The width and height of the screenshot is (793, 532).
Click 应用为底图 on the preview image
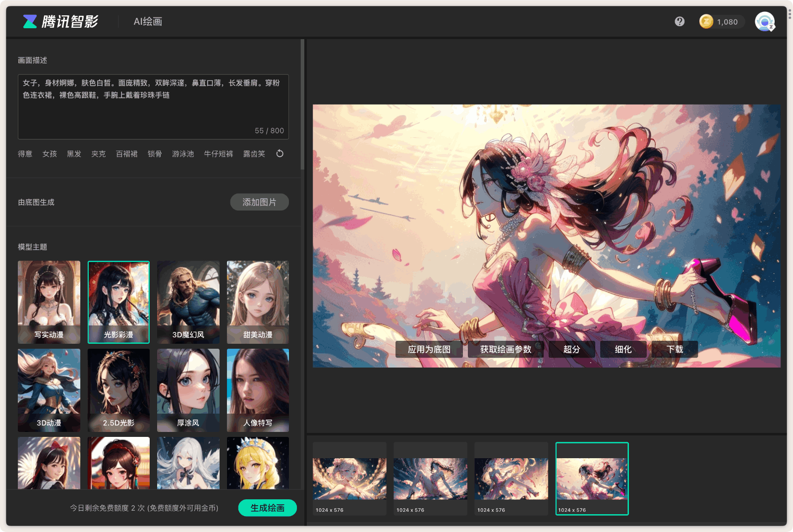click(x=429, y=349)
